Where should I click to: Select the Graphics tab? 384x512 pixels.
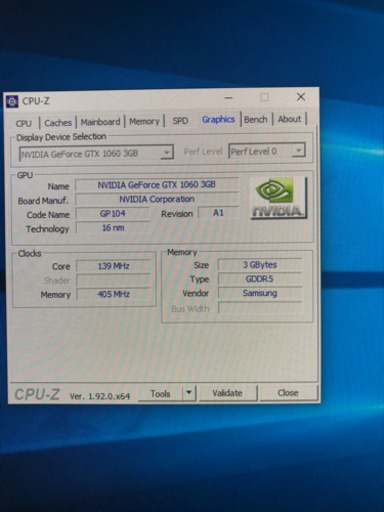pos(218,119)
